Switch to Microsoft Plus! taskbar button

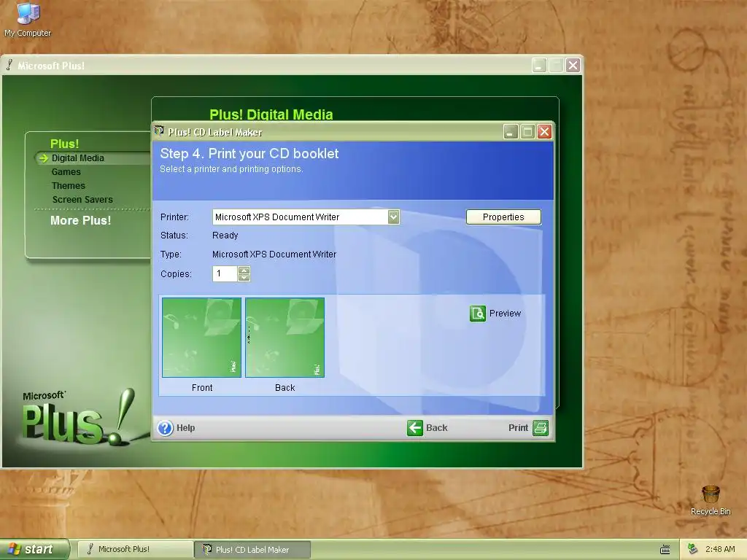pos(135,550)
